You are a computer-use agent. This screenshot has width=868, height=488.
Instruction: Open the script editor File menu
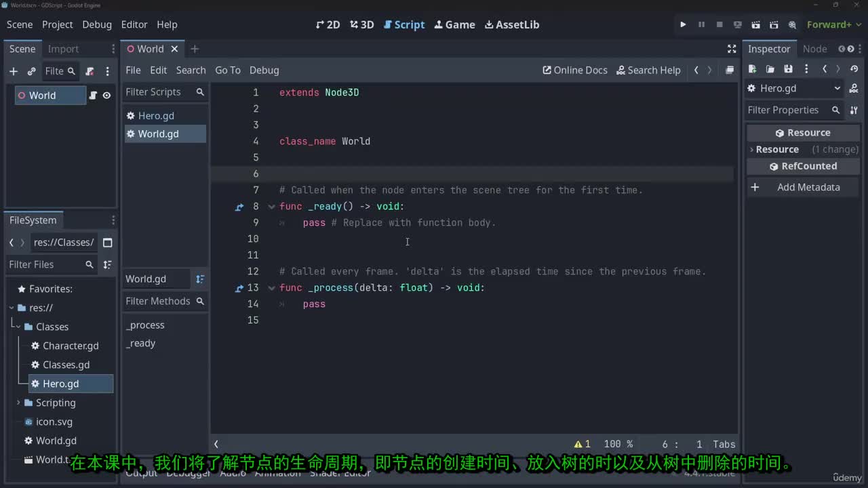pyautogui.click(x=133, y=70)
